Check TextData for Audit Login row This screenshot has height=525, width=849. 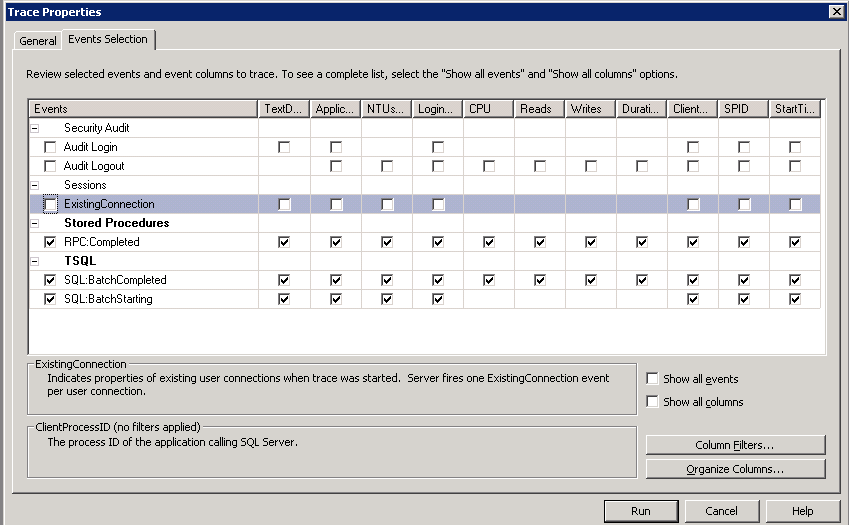pyautogui.click(x=284, y=147)
